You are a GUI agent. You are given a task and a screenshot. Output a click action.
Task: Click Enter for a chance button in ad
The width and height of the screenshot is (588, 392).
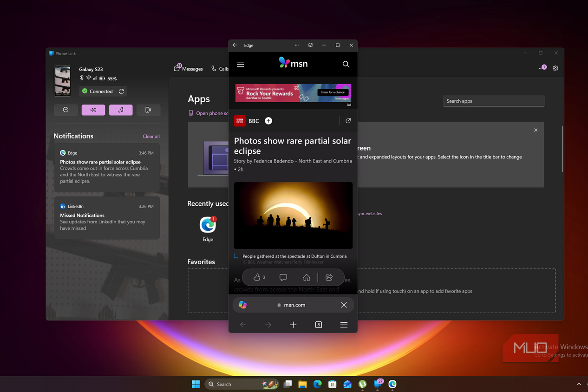pos(333,92)
